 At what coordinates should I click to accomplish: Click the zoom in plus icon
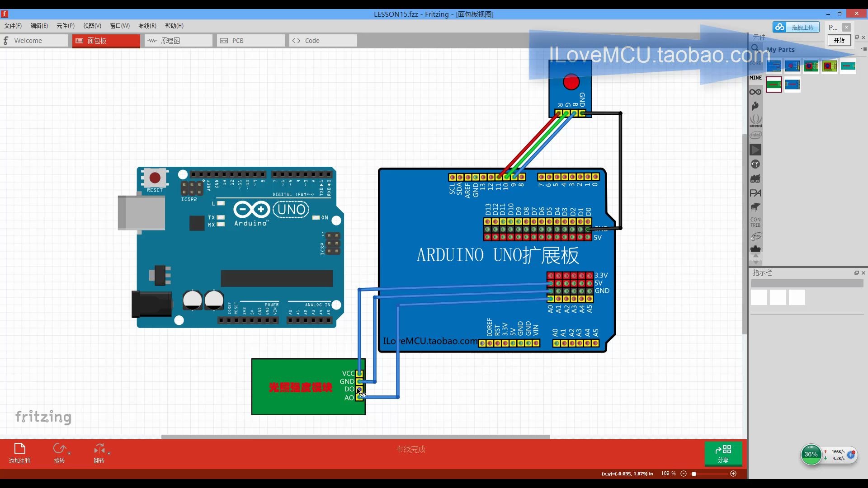[x=733, y=474]
